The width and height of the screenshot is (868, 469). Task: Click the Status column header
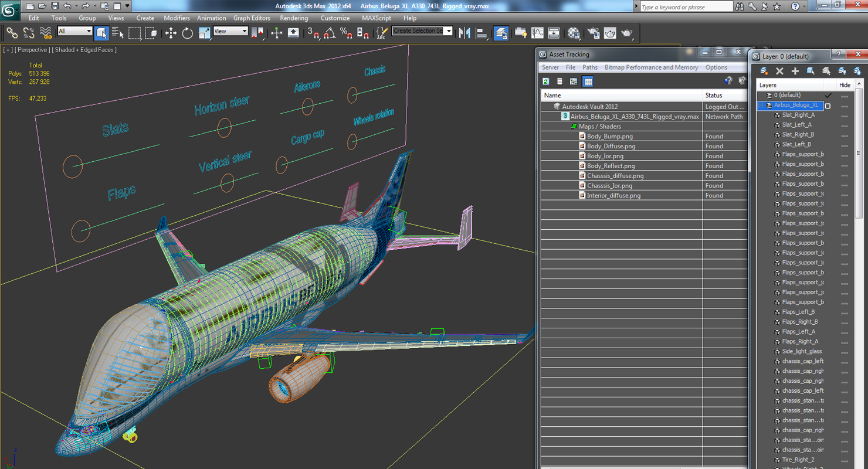tap(725, 95)
